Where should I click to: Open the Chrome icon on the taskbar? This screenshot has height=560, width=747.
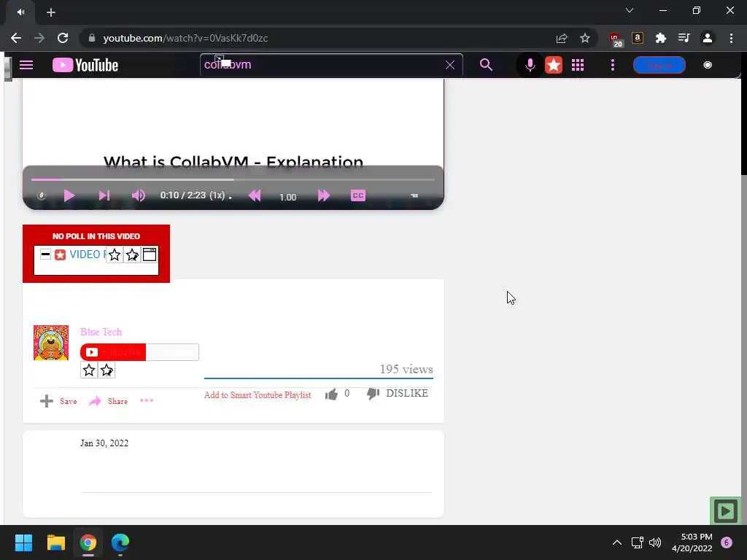88,542
